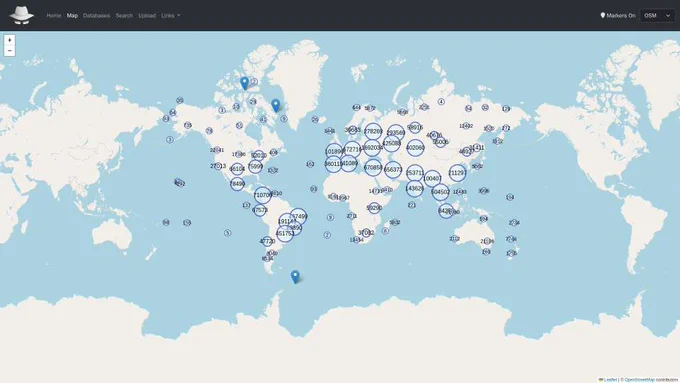
Task: Open the 75999 cluster in the eastern US
Action: coord(255,166)
